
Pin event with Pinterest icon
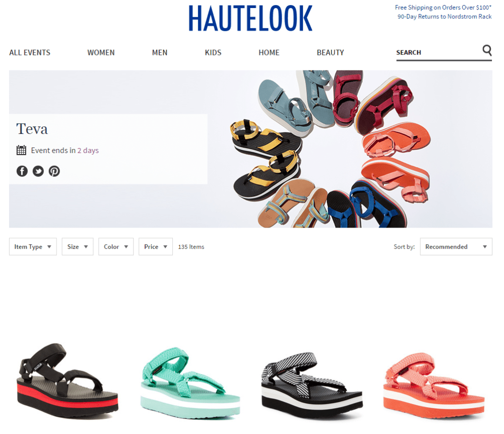54,171
